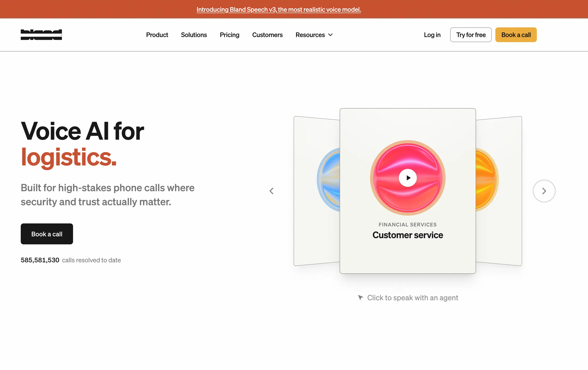The width and height of the screenshot is (588, 370).
Task: Click the 'Built for high-stakes phone calls' subheading
Action: click(x=108, y=195)
